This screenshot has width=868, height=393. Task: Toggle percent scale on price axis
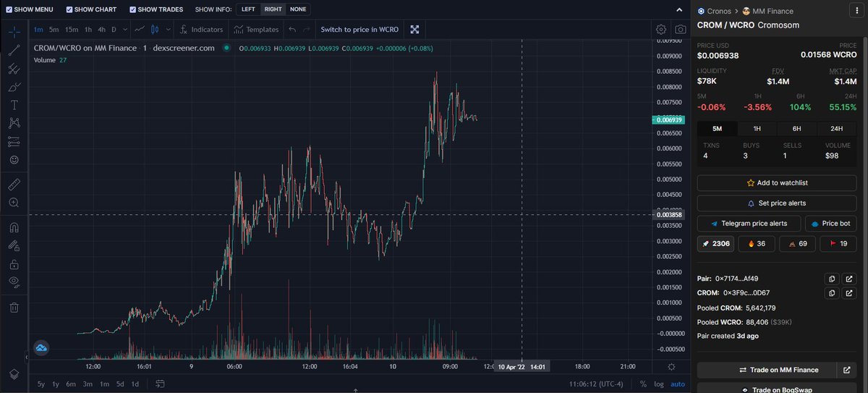click(x=643, y=384)
